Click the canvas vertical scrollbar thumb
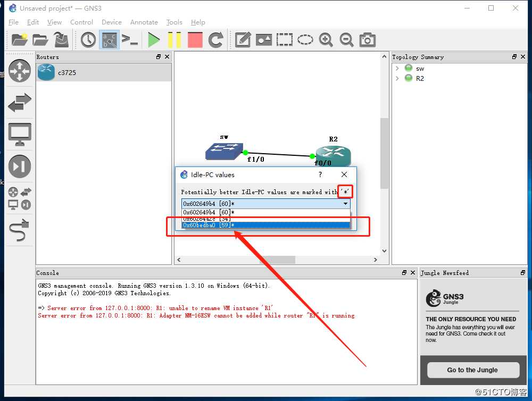Image resolution: width=532 pixels, height=401 pixels. (384, 153)
